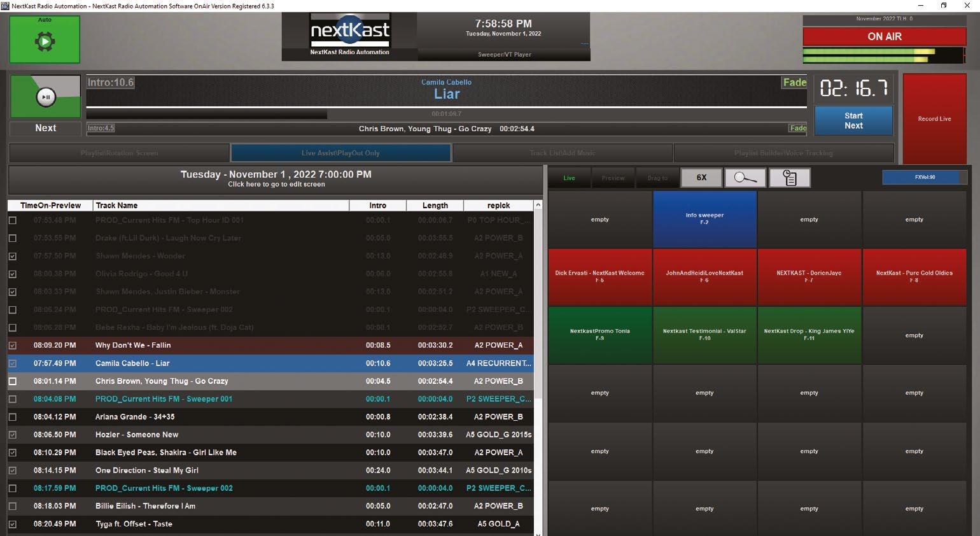Select PROD_Current Hits FM - Sweeper 001 row
This screenshot has height=536, width=980.
(x=270, y=399)
